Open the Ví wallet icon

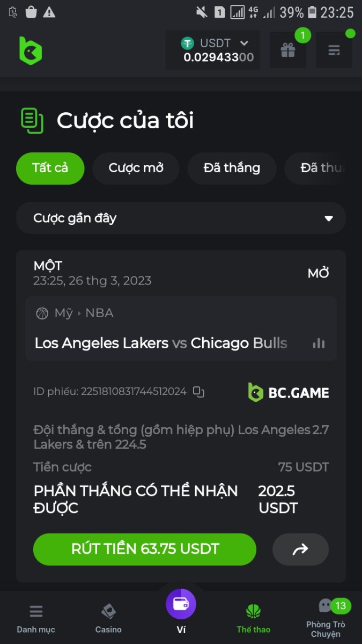coord(181,604)
